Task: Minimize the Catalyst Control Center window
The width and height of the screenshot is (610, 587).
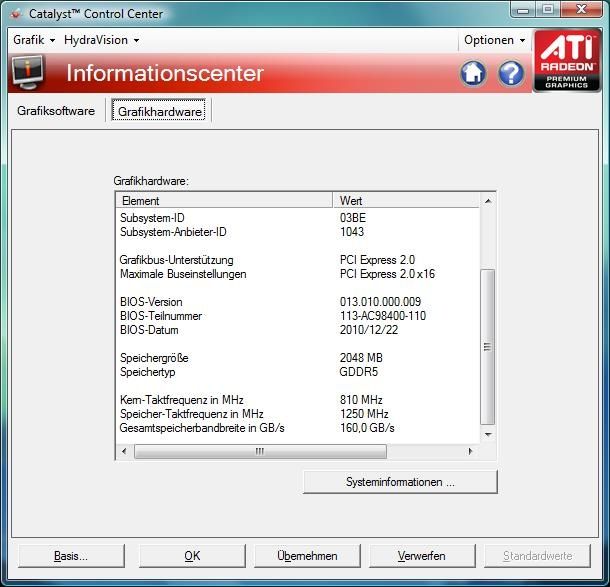Action: tap(523, 9)
